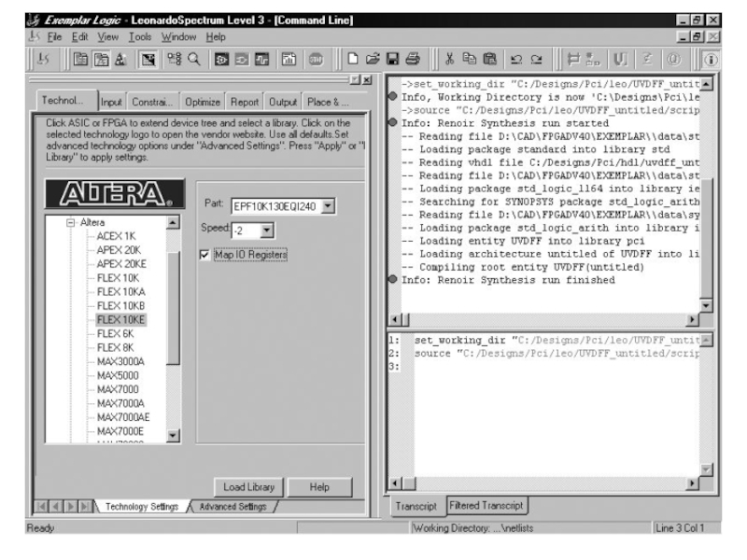Collapse the Altera tree node
Screen dimensions: 747x560
tap(71, 223)
